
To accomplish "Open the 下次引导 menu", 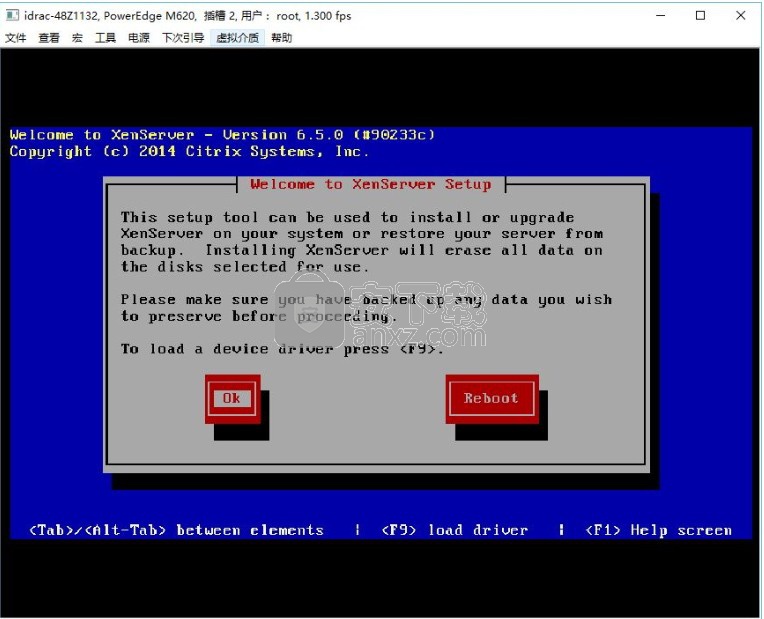I will [x=183, y=38].
